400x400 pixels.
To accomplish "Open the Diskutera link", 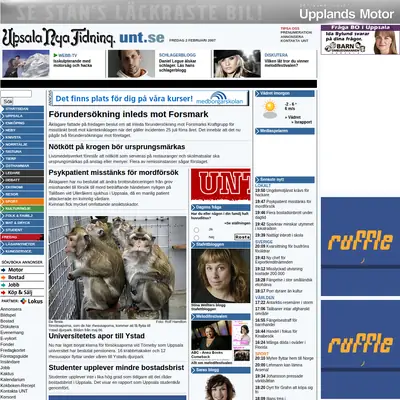I will pyautogui.click(x=276, y=55).
